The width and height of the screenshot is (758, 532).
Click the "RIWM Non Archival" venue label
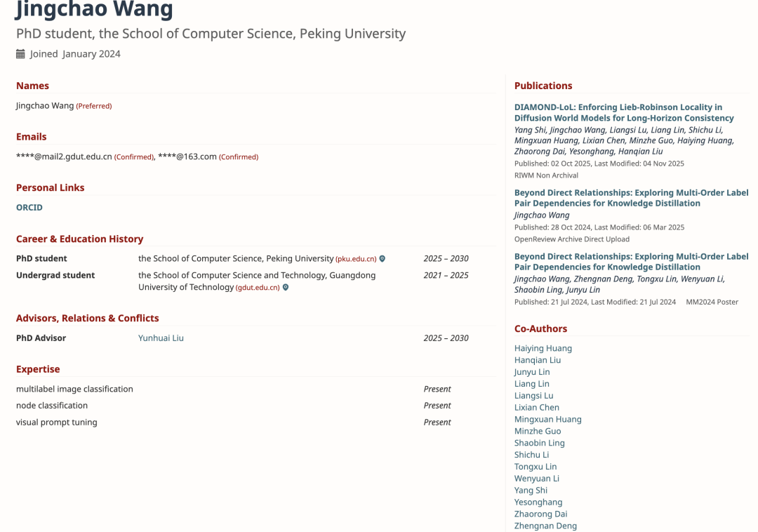click(546, 175)
